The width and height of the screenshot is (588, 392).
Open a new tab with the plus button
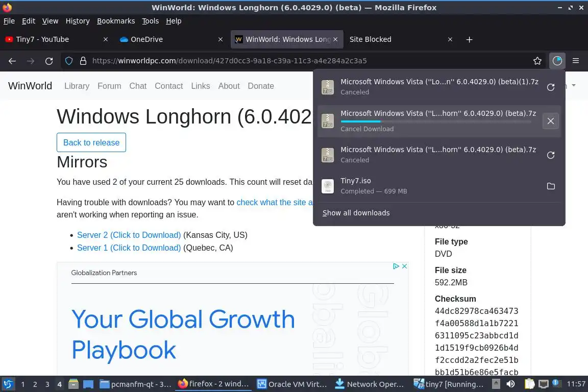coord(469,39)
